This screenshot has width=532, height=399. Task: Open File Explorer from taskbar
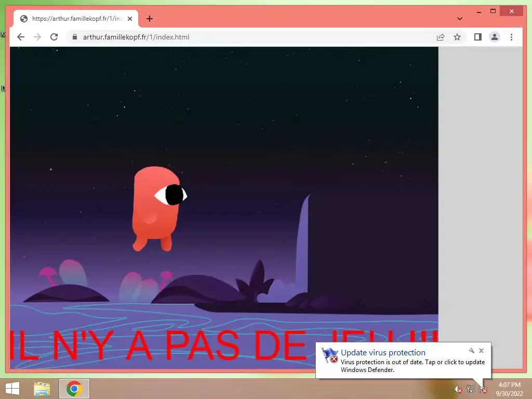pos(42,389)
